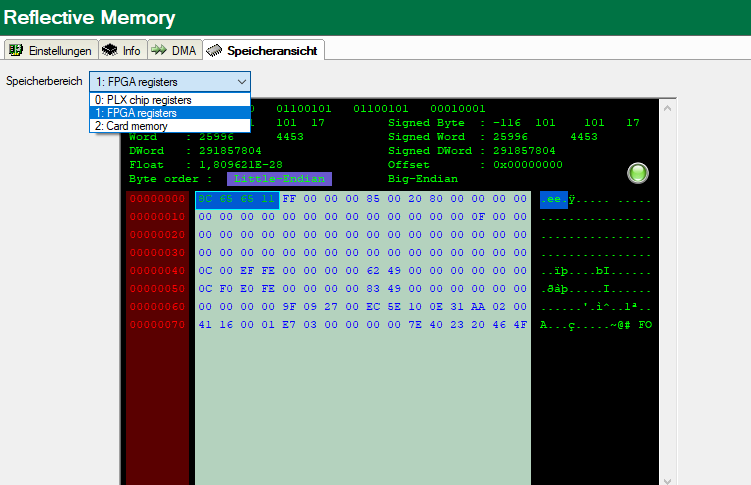Image resolution: width=751 pixels, height=485 pixels.
Task: Open the Einstellungen tab
Action: click(x=51, y=50)
